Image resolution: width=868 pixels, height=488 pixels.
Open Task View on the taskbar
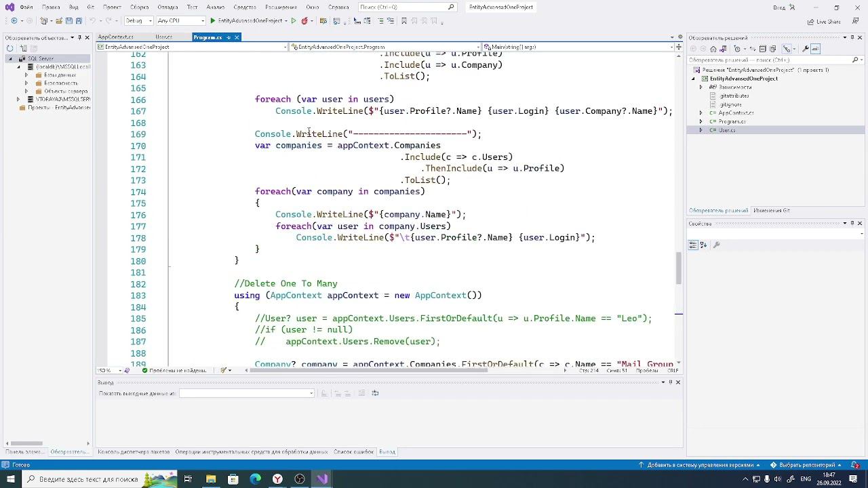(x=188, y=479)
